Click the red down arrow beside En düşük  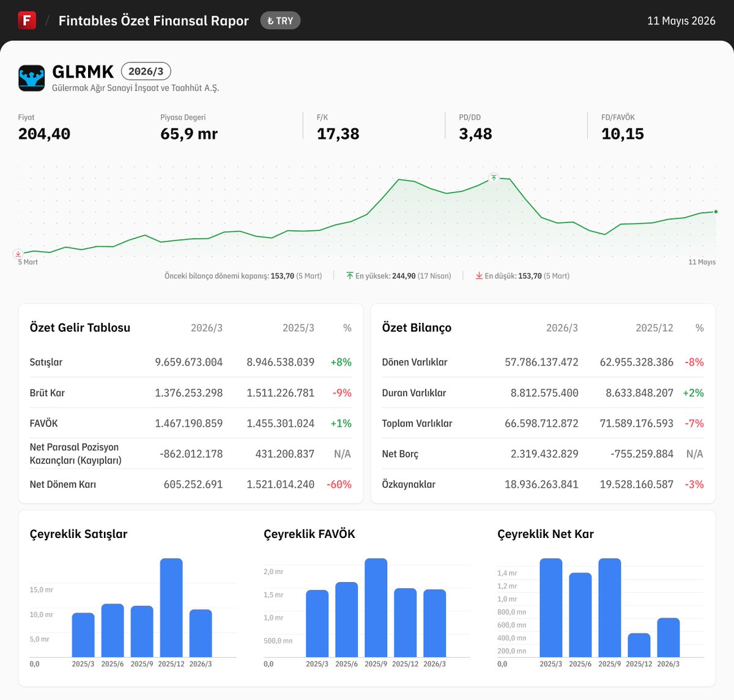[x=479, y=276]
